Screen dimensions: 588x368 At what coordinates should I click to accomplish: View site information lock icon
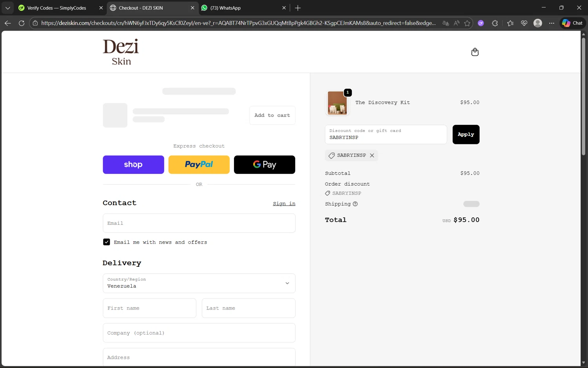[x=35, y=23]
